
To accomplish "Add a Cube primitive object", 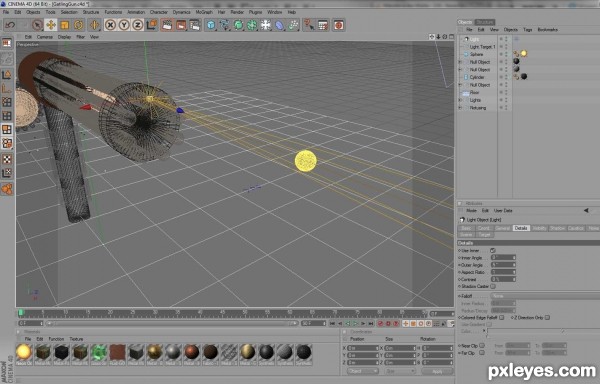I will click(x=211, y=25).
